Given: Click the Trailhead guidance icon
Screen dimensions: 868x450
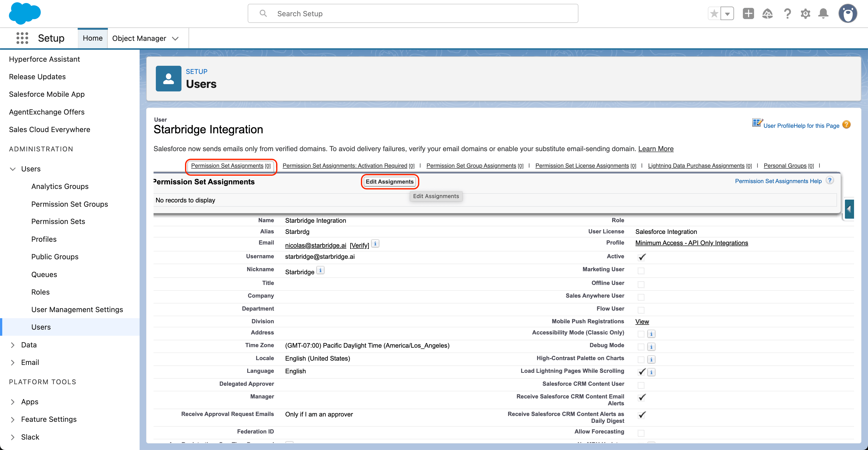Looking at the screenshot, I should (x=767, y=13).
